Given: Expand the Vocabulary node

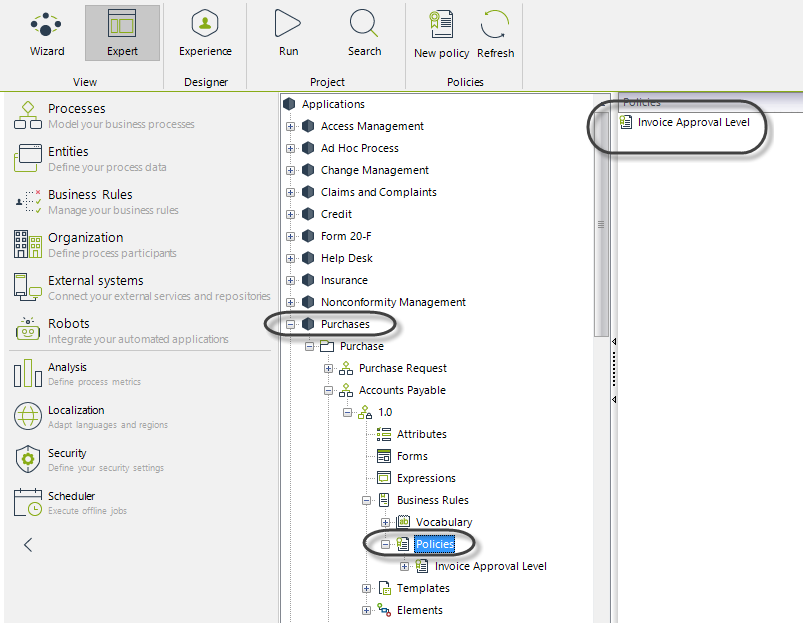Looking at the screenshot, I should pos(385,523).
